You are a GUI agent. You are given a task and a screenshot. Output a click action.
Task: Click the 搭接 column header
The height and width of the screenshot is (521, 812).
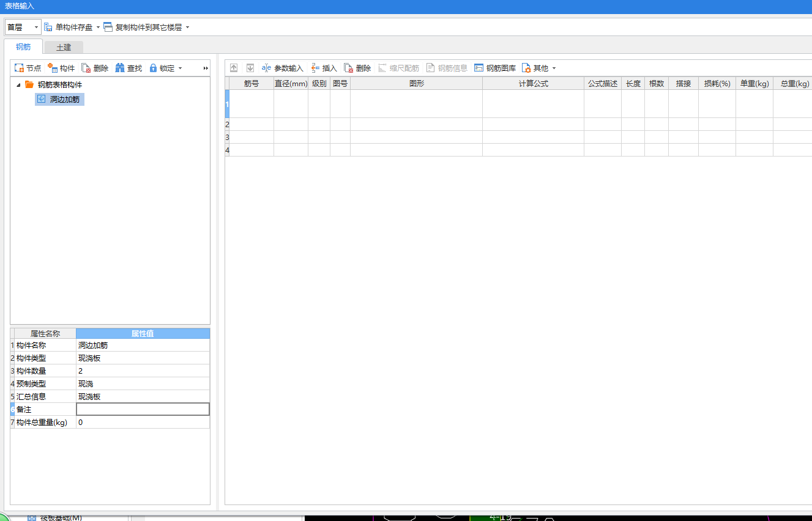(x=683, y=84)
